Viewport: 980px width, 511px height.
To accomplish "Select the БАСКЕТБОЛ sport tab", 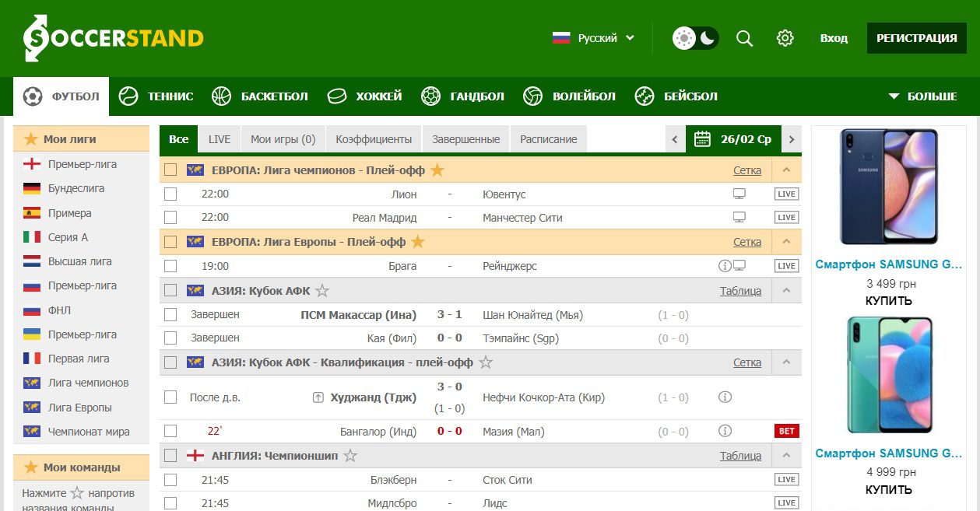I will (x=260, y=96).
